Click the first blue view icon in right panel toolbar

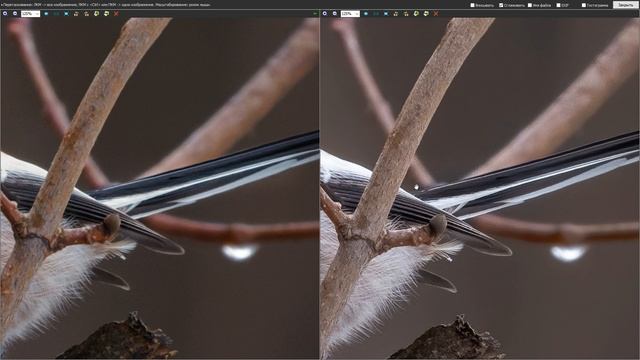[366, 13]
